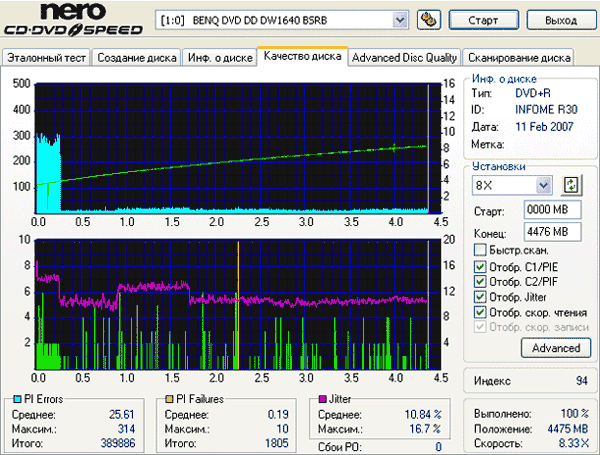This screenshot has height=455, width=600.
Task: Open the BENQ DVD drive selection dropdown
Action: point(399,20)
